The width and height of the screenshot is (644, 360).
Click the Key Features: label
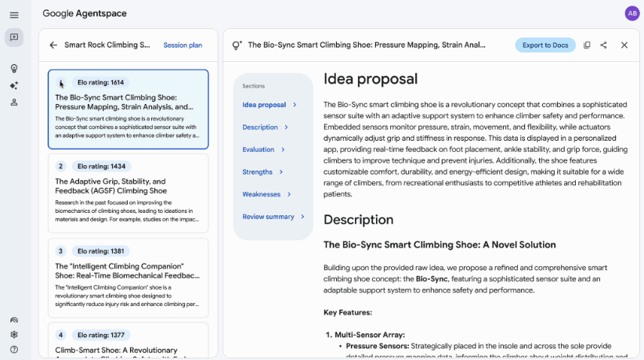pos(348,312)
